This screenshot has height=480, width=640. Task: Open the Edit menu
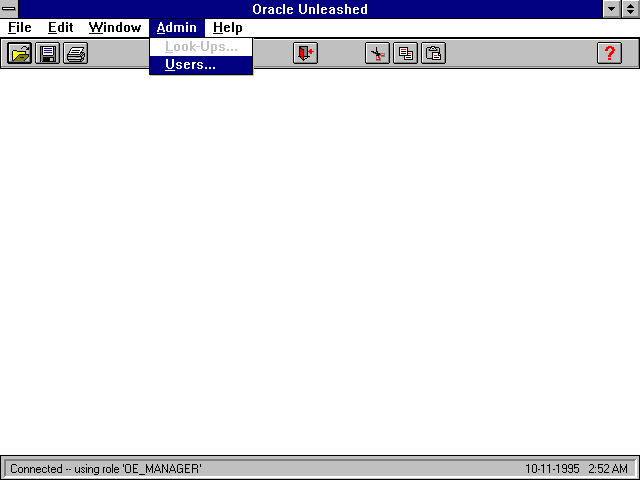(x=60, y=28)
